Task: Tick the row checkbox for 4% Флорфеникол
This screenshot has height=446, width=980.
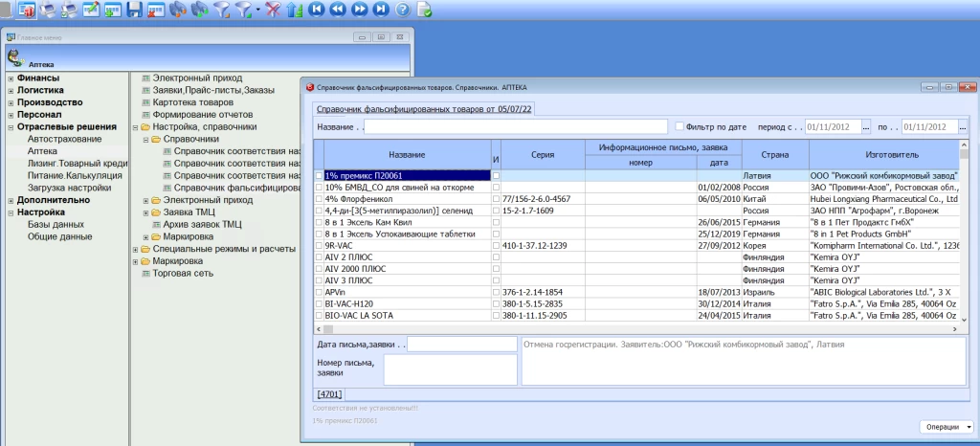Action: pos(320,199)
